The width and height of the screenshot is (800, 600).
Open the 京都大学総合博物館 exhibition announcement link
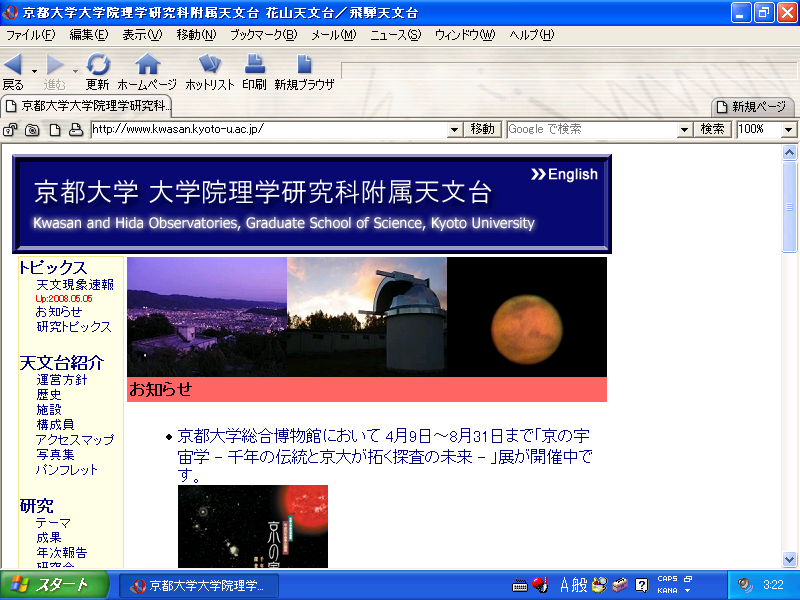pyautogui.click(x=385, y=456)
